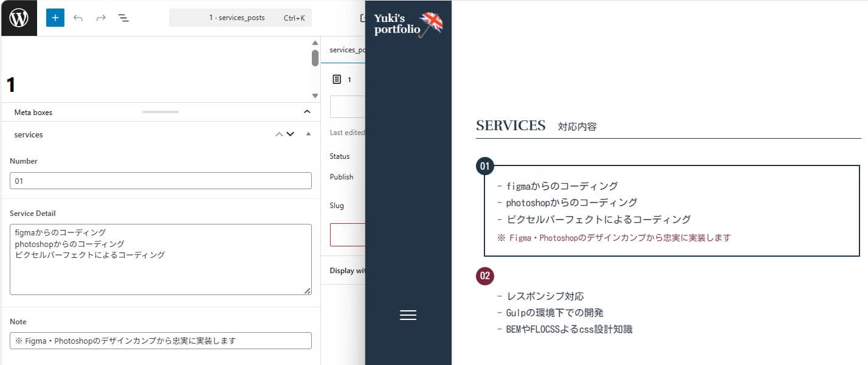Select the services_posts sidebar tab

pyautogui.click(x=347, y=50)
